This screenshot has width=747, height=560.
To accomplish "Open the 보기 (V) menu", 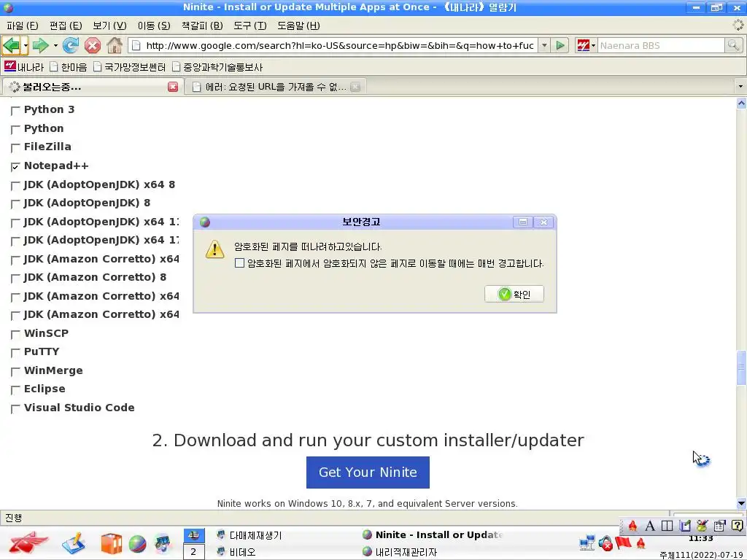I will 109,26.
